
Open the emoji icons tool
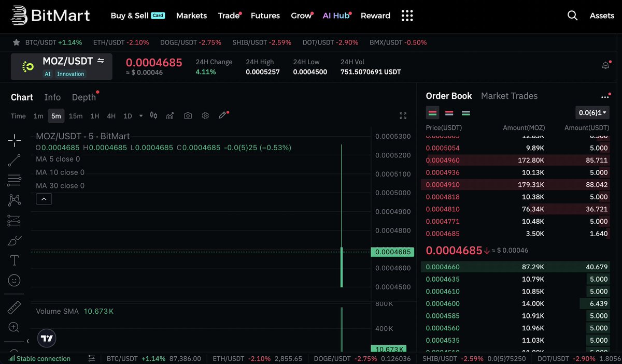coord(15,281)
